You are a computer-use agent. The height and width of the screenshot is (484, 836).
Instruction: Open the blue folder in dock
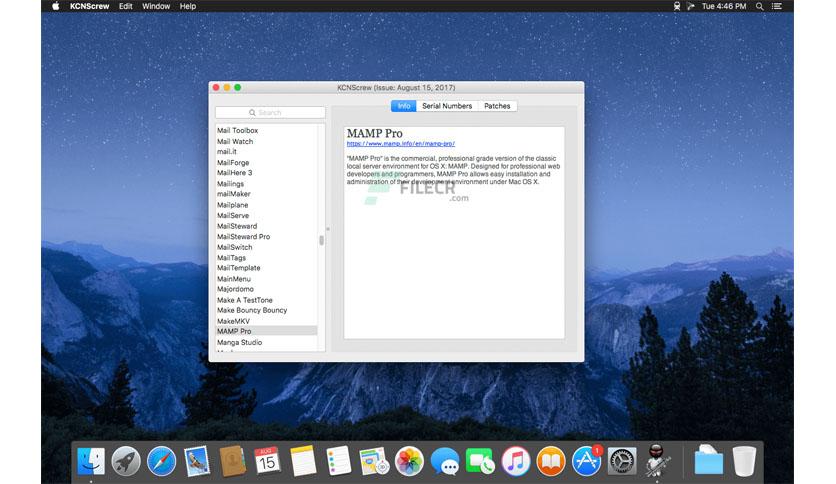709,460
